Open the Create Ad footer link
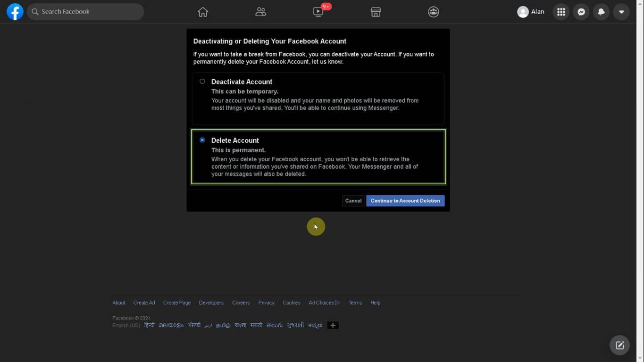 coord(144,303)
